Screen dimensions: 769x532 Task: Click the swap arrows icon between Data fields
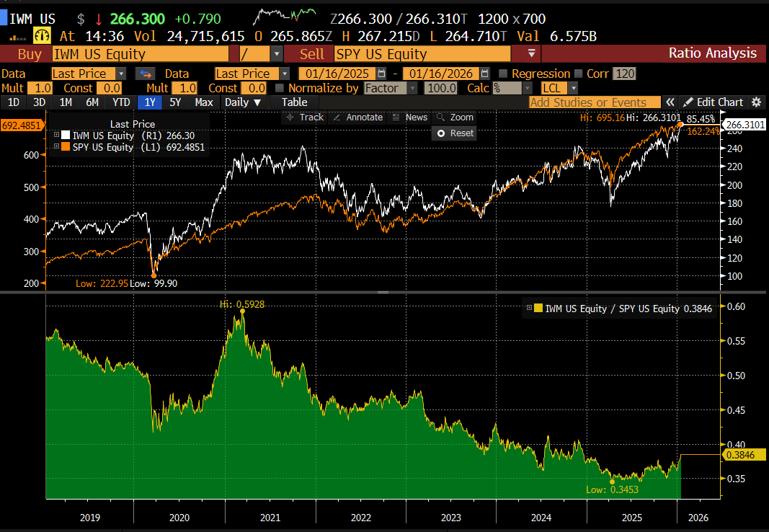[146, 74]
